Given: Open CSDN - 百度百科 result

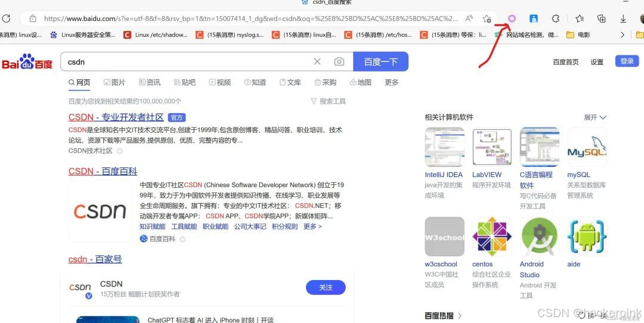Looking at the screenshot, I should point(103,171).
